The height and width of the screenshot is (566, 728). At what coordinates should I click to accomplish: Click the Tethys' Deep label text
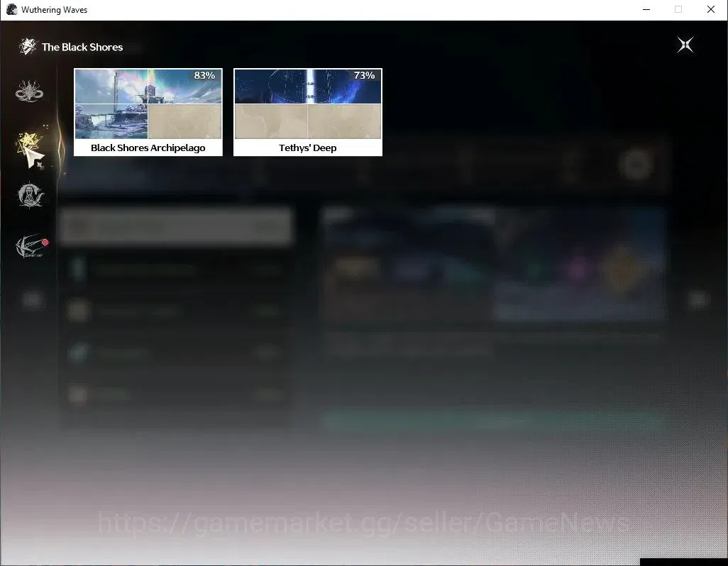pyautogui.click(x=308, y=148)
